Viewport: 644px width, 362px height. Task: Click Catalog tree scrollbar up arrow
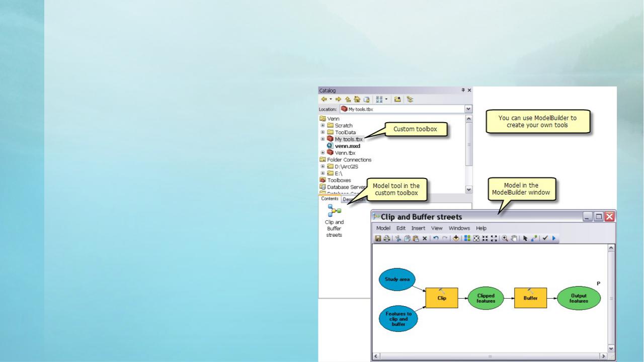469,119
